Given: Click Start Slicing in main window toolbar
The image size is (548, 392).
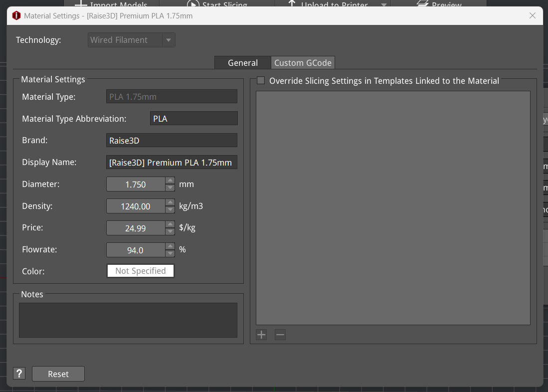Looking at the screenshot, I should [217, 3].
